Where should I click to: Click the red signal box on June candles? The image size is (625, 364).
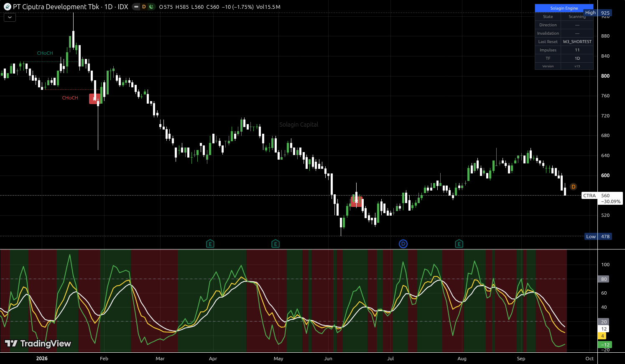(x=356, y=201)
